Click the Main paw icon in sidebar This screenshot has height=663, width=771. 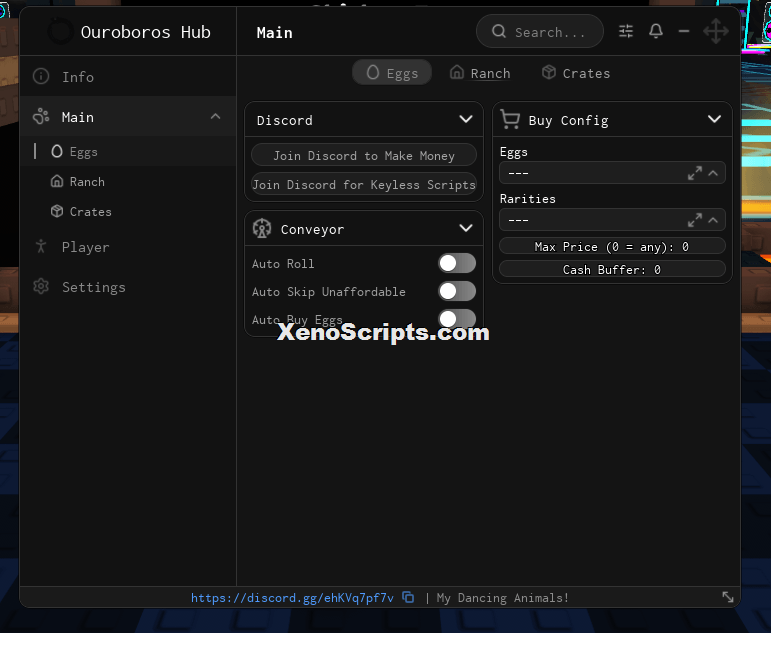pyautogui.click(x=41, y=117)
